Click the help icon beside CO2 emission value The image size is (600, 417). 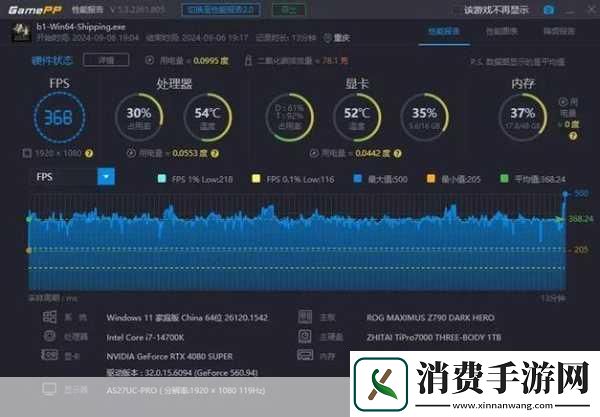point(347,60)
